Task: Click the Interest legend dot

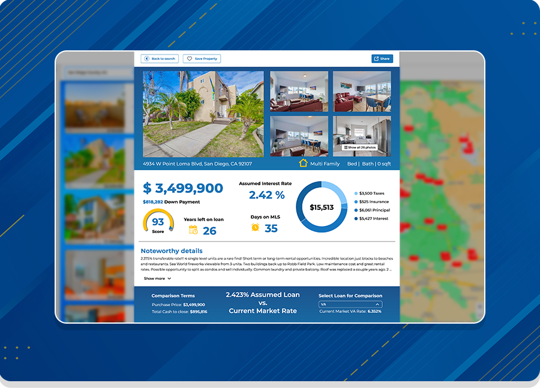Action: point(356,219)
